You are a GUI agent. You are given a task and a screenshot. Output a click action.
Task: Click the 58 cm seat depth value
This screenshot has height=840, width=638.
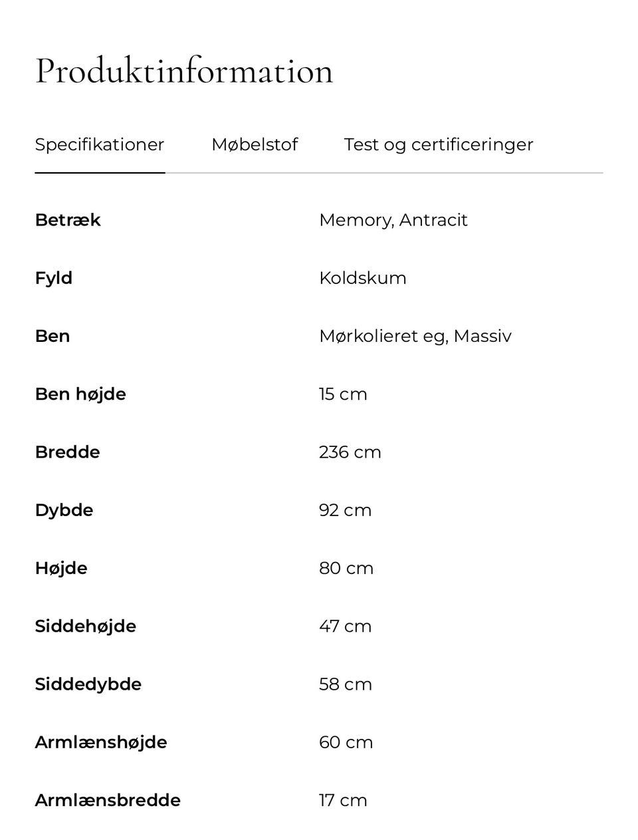coord(345,684)
